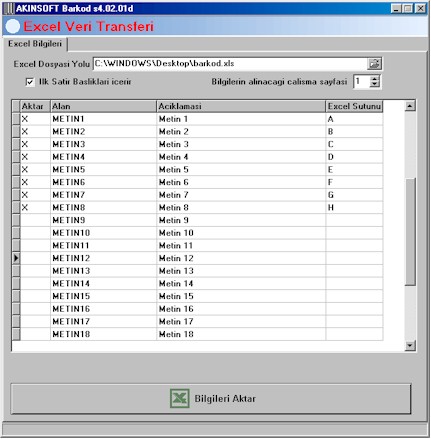Viewport: 431px width, 439px height.
Task: Decrease the worksheet number with the spinner down arrow
Action: pyautogui.click(x=375, y=84)
